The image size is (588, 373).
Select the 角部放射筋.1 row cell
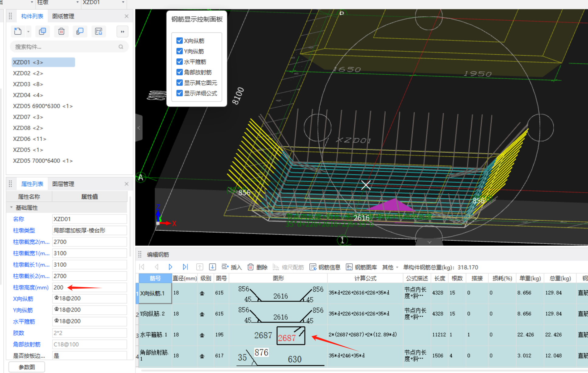point(155,356)
